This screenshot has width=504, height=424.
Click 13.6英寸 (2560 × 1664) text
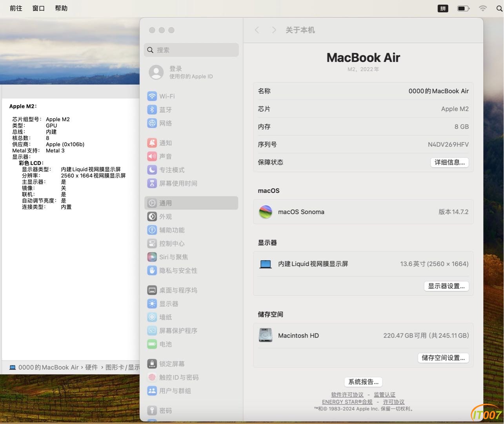(434, 264)
